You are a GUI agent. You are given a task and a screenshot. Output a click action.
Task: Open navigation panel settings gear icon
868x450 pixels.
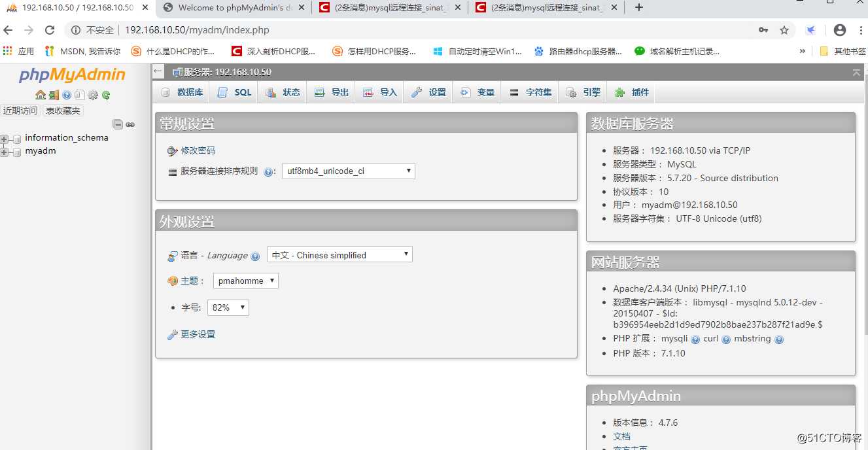93,95
